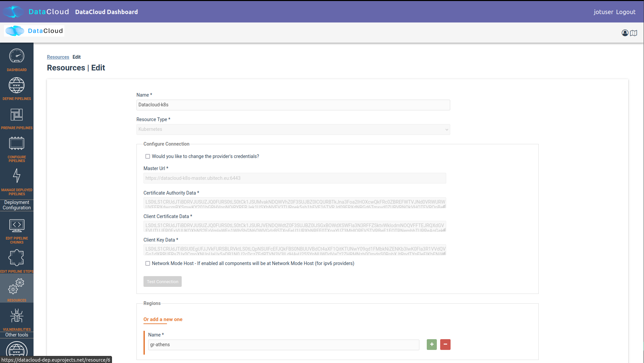Click the 'Configure Connection' section title
This screenshot has height=363, width=644.
[x=166, y=144]
